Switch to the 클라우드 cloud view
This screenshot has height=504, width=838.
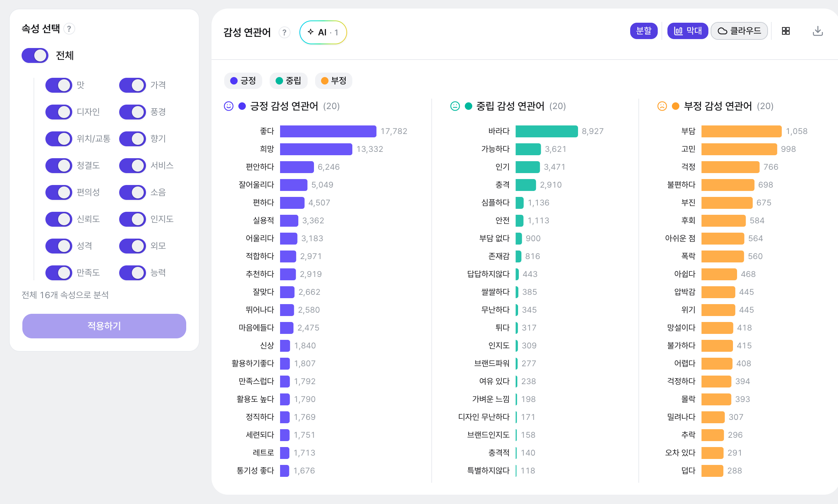point(739,31)
